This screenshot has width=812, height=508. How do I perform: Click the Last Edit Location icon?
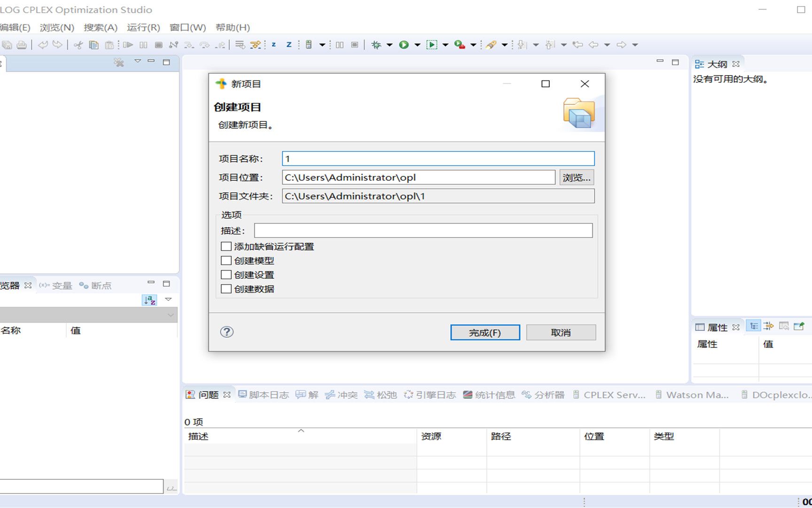(x=578, y=45)
